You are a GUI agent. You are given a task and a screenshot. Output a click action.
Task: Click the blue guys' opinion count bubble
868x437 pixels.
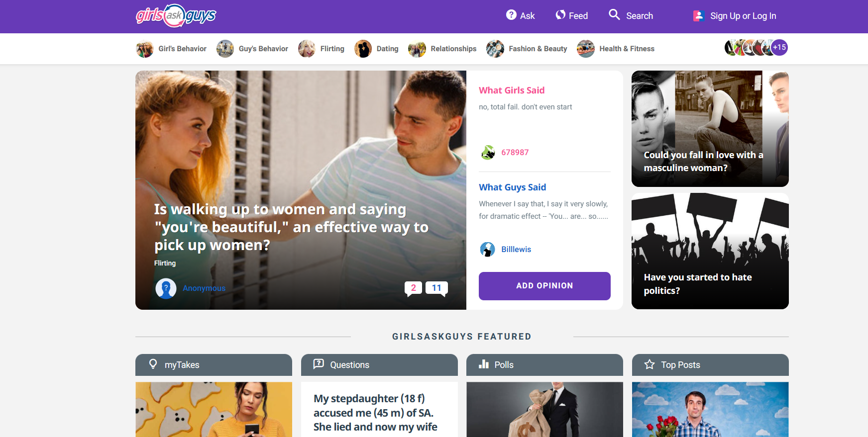(436, 288)
